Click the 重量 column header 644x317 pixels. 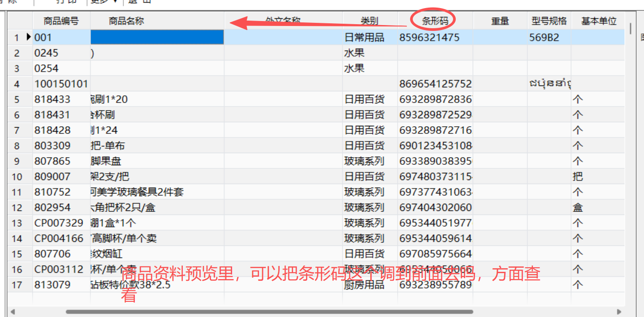pyautogui.click(x=500, y=21)
